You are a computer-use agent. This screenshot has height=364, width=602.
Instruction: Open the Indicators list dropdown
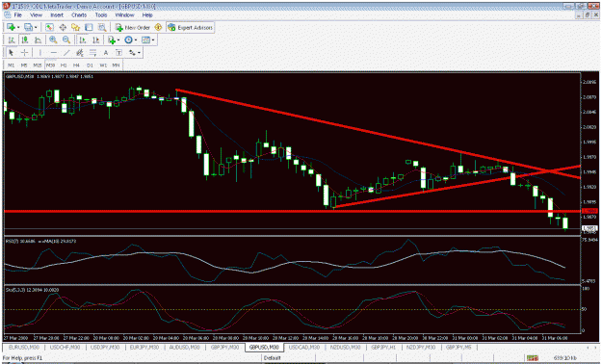click(x=118, y=39)
